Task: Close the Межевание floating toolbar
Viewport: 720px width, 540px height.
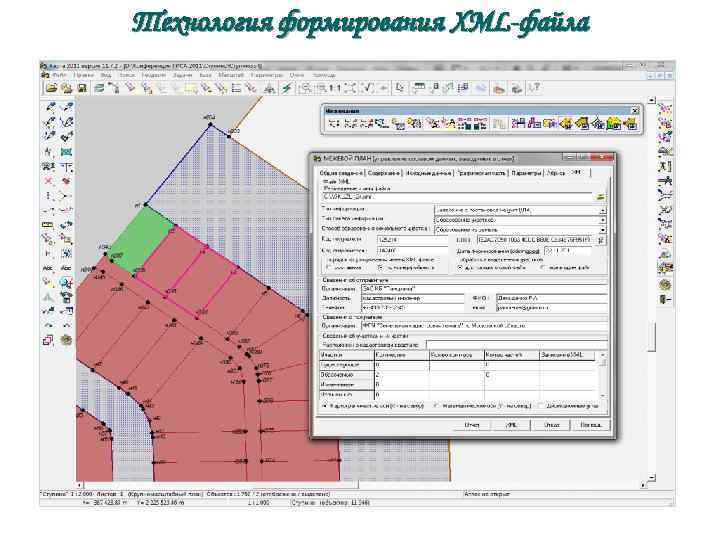Action: pos(635,111)
